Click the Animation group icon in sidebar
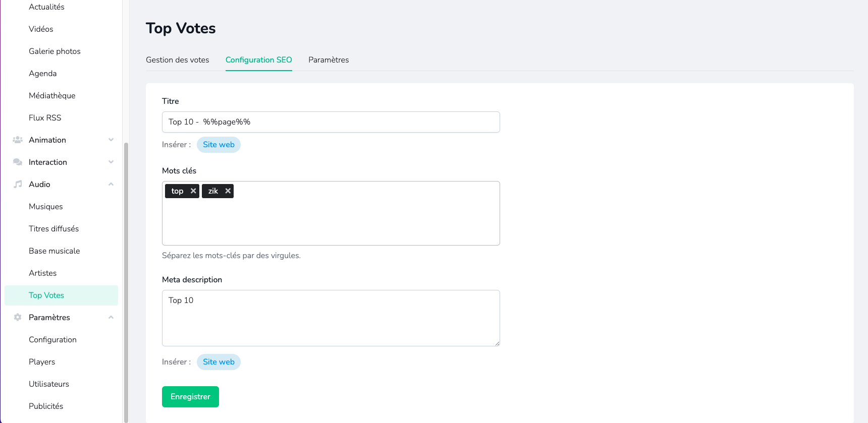 [x=18, y=140]
